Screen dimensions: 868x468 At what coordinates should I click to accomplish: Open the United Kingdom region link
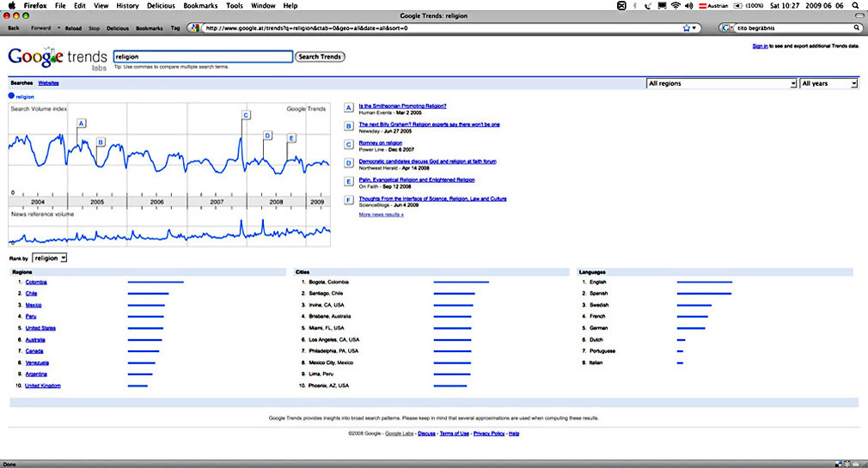[43, 386]
